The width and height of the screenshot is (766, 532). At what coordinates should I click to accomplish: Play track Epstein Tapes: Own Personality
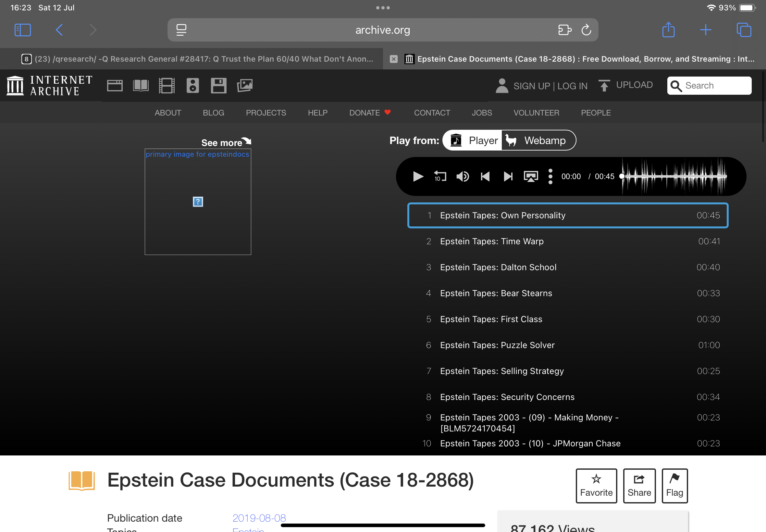pyautogui.click(x=568, y=215)
